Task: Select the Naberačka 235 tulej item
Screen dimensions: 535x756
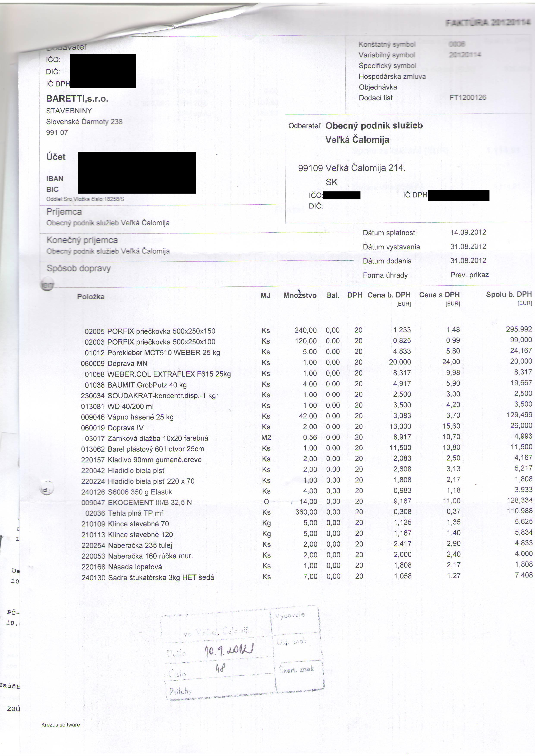Action: [127, 545]
